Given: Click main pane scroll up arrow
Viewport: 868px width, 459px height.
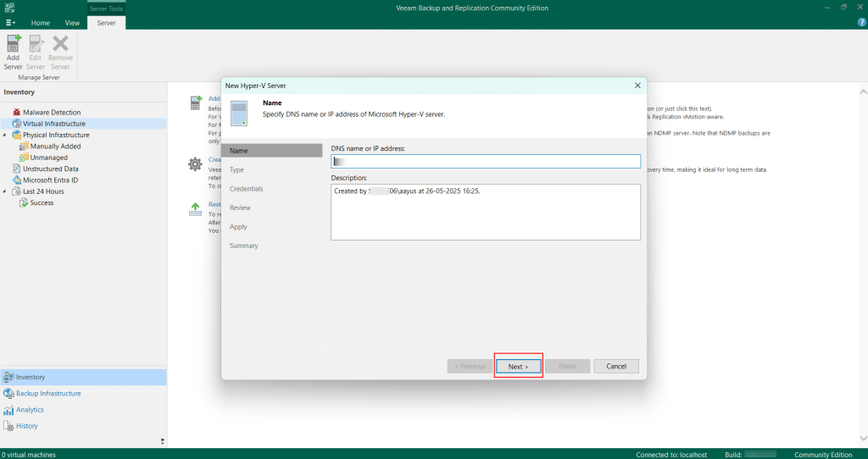Looking at the screenshot, I should 863,91.
